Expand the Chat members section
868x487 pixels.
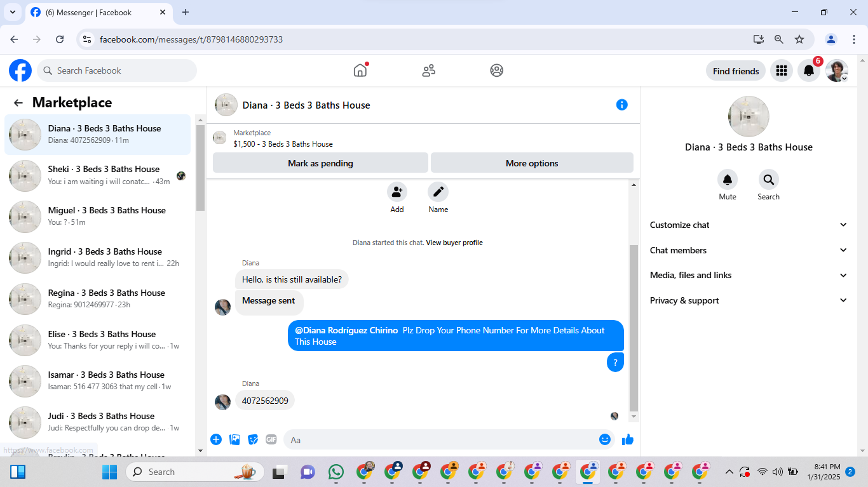coord(749,250)
